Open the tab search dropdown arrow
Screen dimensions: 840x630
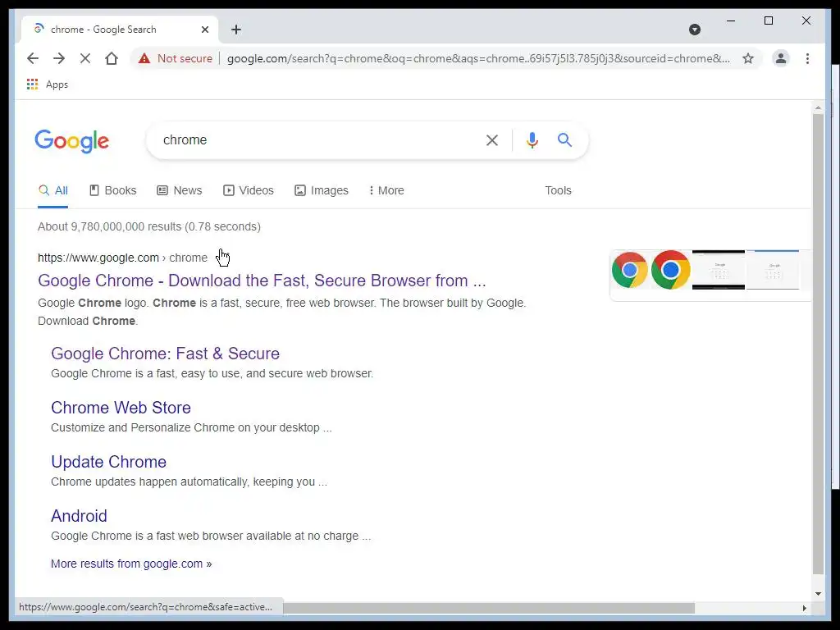(694, 30)
